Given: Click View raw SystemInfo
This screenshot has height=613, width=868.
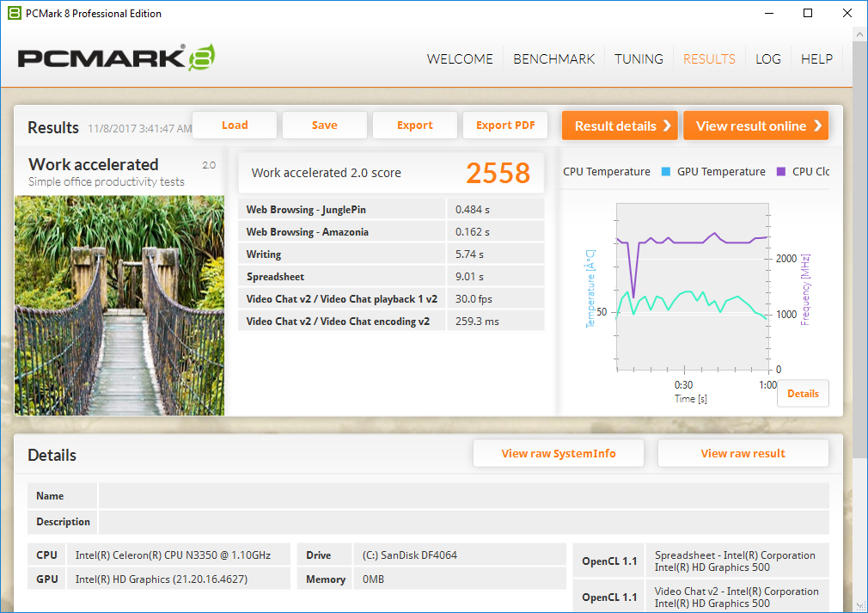Looking at the screenshot, I should click(x=559, y=454).
